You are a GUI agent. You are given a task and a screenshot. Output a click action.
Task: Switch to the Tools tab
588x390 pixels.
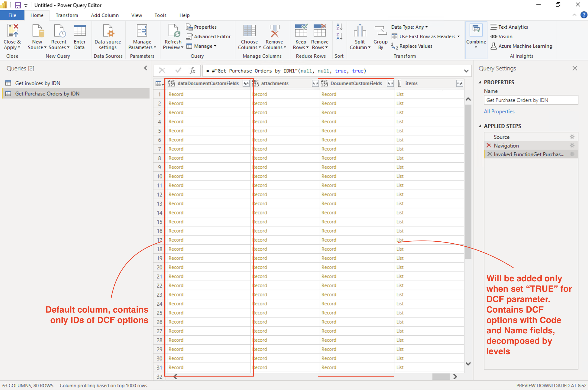(161, 15)
